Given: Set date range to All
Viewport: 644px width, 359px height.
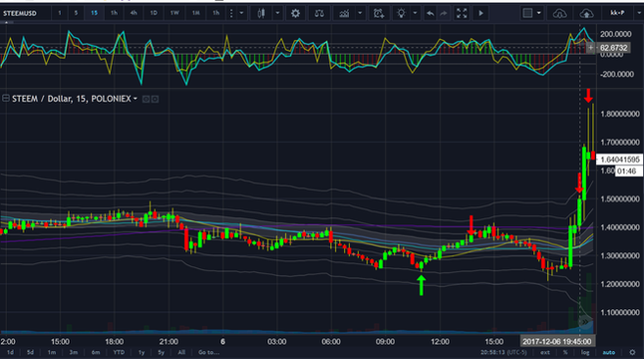Looking at the screenshot, I should pyautogui.click(x=181, y=352).
